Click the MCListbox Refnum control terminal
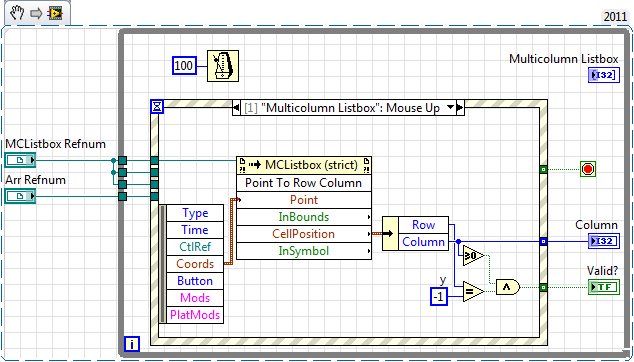This screenshot has width=634, height=362. pyautogui.click(x=21, y=161)
